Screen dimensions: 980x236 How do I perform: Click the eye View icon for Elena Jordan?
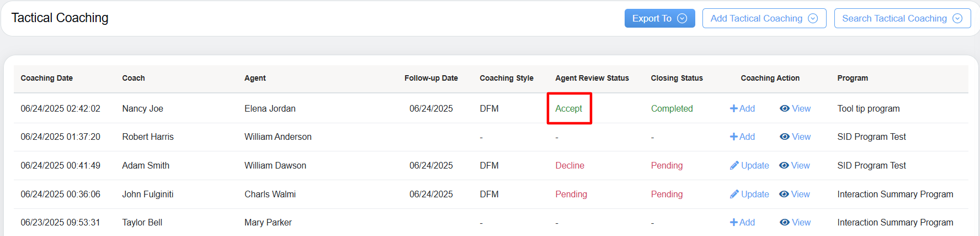784,109
